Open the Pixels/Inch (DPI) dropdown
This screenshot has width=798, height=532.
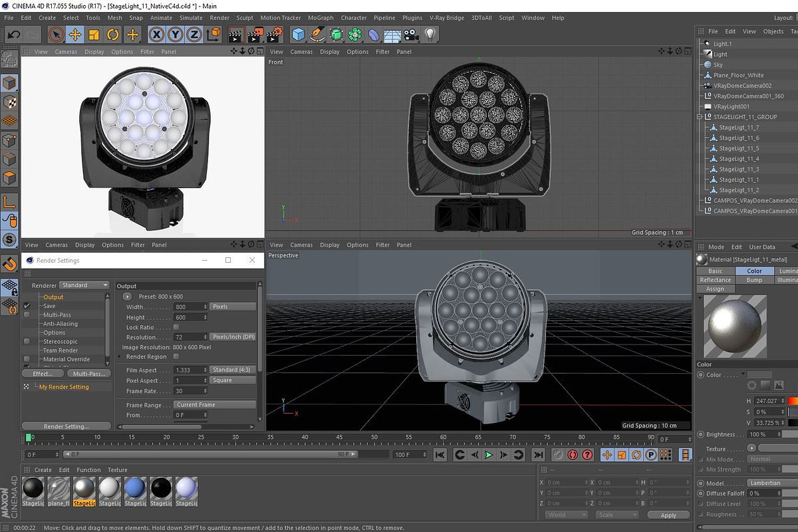tap(233, 337)
